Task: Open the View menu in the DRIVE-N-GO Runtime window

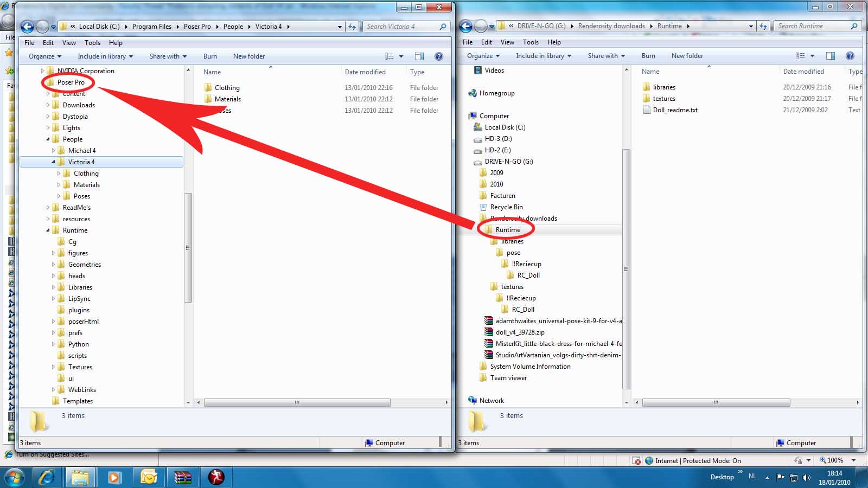Action: 507,42
